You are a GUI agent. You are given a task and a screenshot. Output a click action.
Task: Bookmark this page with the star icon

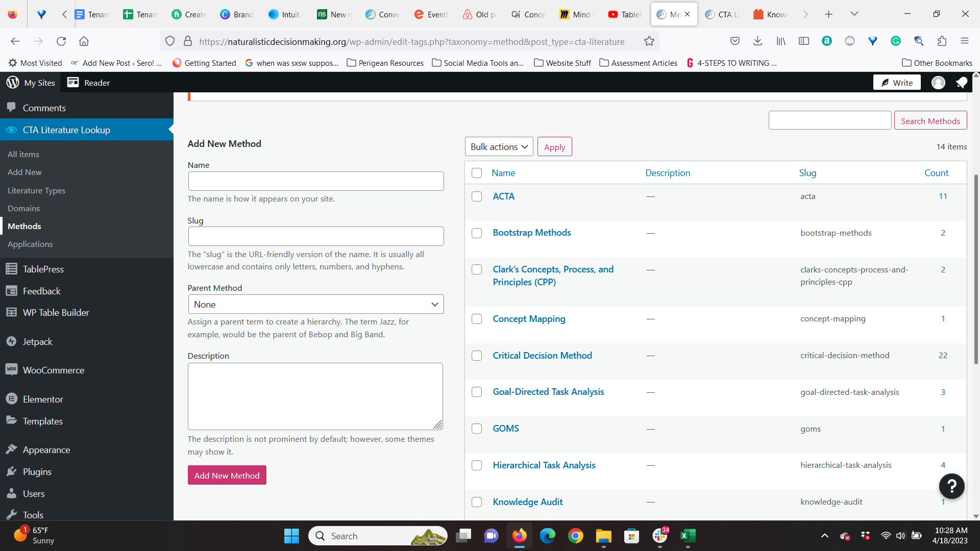[x=649, y=41]
